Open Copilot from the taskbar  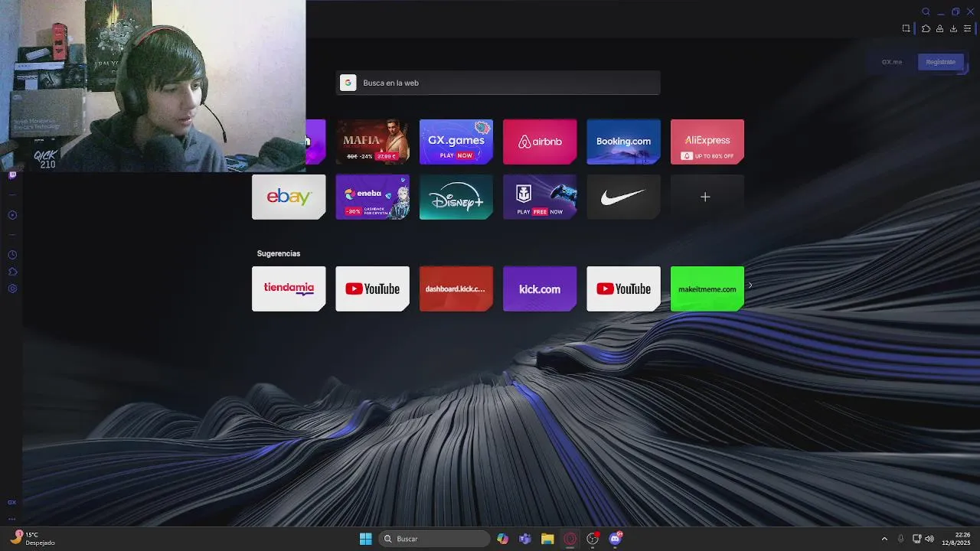pos(502,539)
